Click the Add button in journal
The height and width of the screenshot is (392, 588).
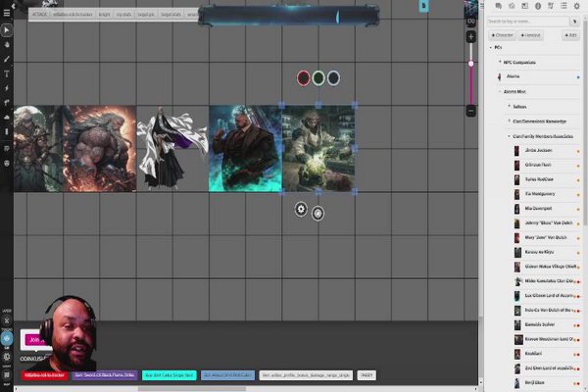(x=570, y=35)
